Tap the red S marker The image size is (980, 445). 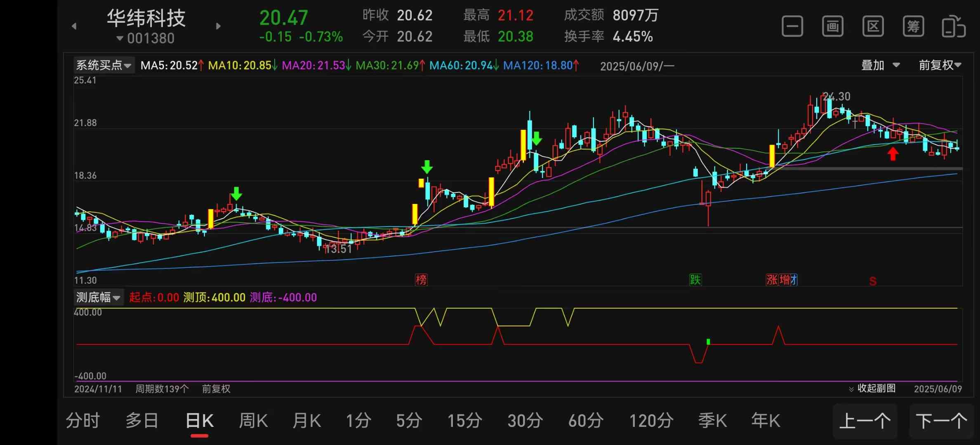(x=873, y=281)
